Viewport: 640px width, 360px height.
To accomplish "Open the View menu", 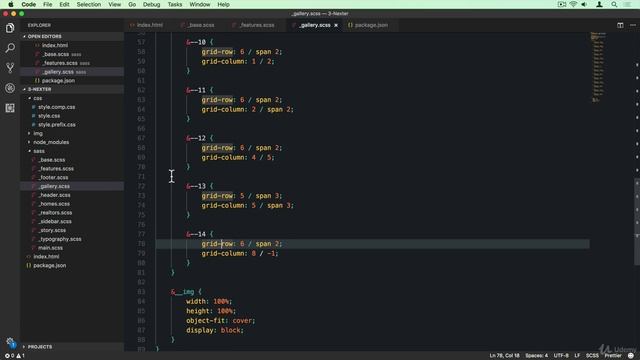I will point(114,4).
